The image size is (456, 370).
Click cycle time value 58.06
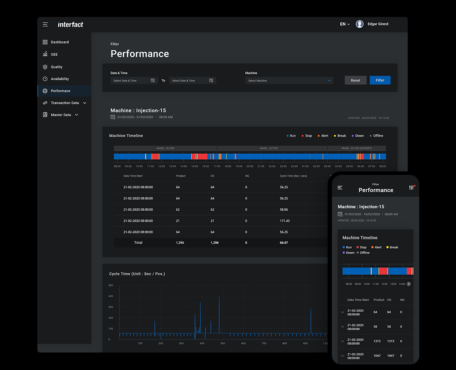click(x=284, y=210)
